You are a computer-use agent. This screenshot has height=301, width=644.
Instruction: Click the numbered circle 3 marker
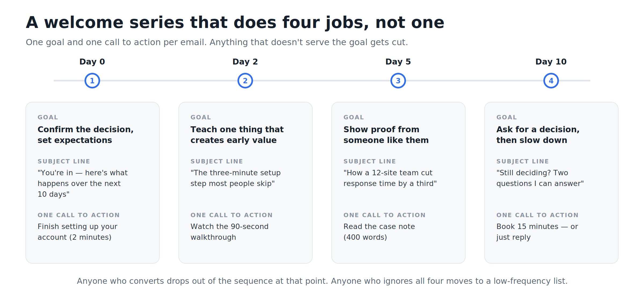point(398,81)
